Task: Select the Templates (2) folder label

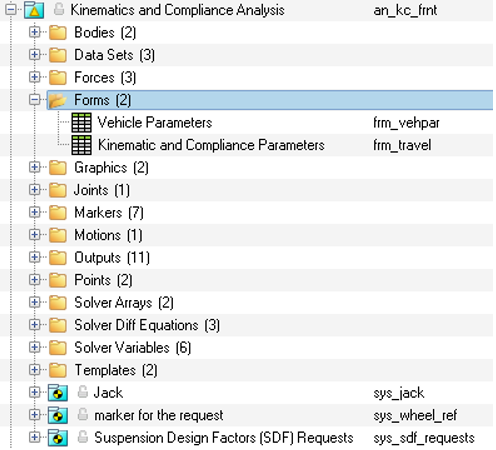Action: tap(116, 370)
